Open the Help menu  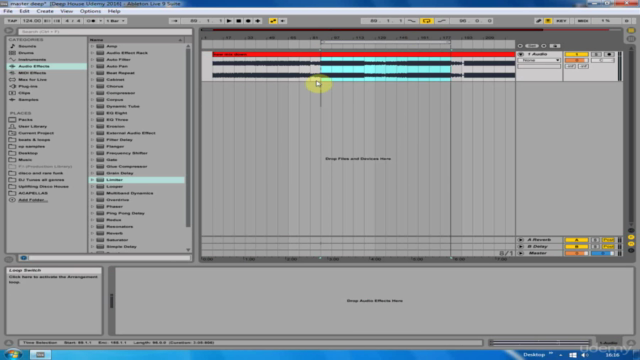click(x=114, y=11)
